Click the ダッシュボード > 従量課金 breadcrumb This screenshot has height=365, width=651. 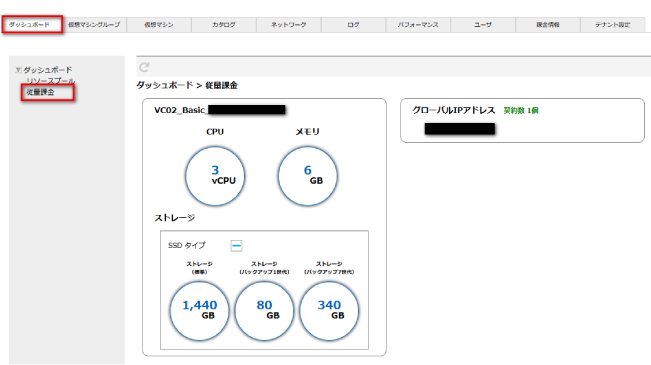click(x=187, y=85)
